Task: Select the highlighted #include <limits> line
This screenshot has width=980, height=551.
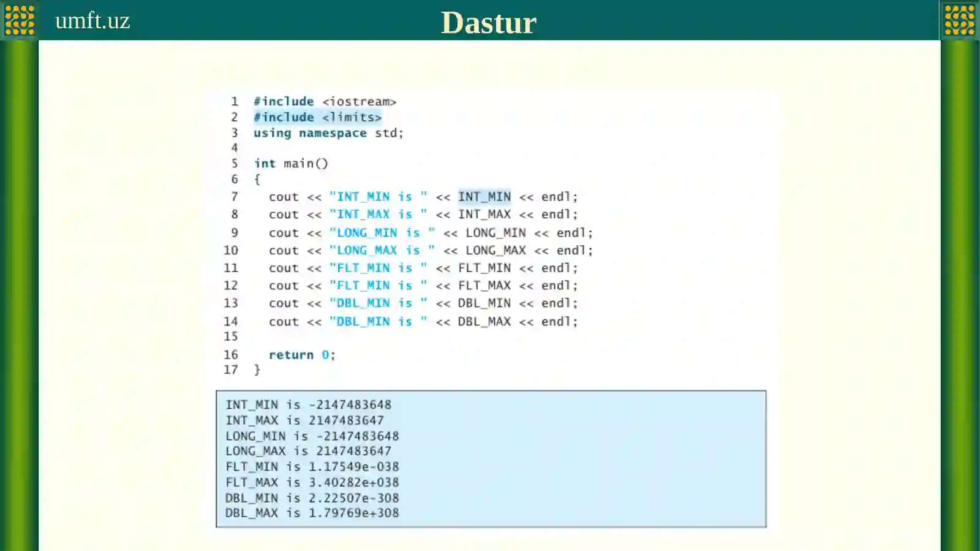Action: pyautogui.click(x=317, y=117)
